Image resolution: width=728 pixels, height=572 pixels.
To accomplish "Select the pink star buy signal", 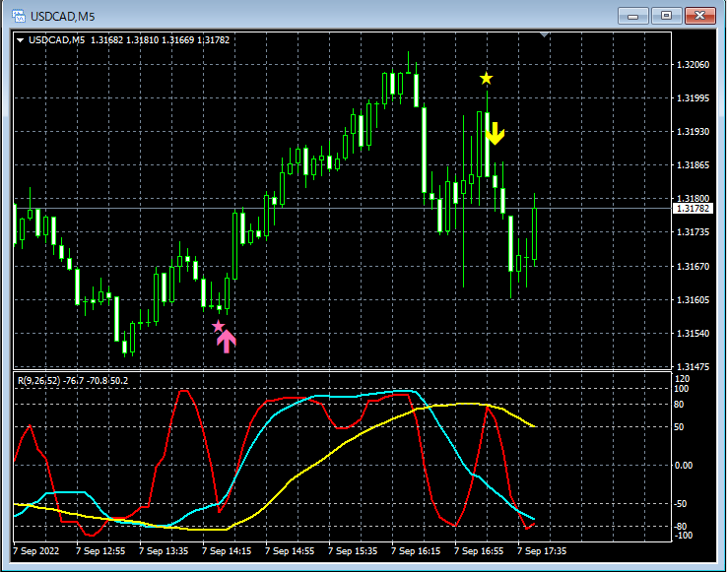I will coord(218,326).
